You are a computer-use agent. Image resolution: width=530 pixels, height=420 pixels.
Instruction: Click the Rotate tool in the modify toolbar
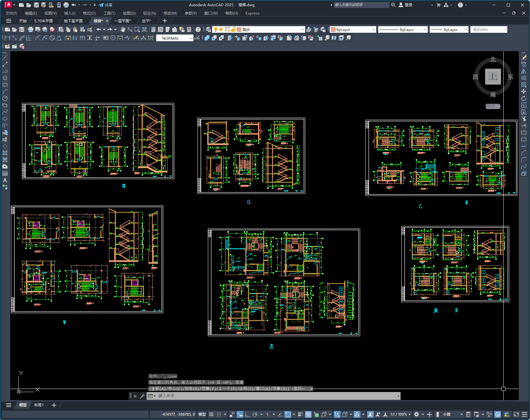pyautogui.click(x=524, y=98)
